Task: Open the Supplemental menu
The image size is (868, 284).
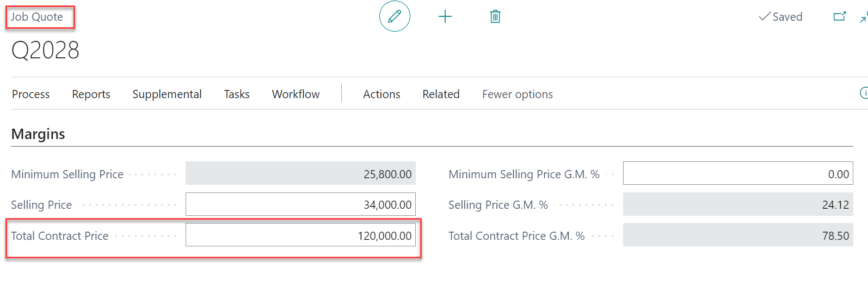Action: coord(167,94)
